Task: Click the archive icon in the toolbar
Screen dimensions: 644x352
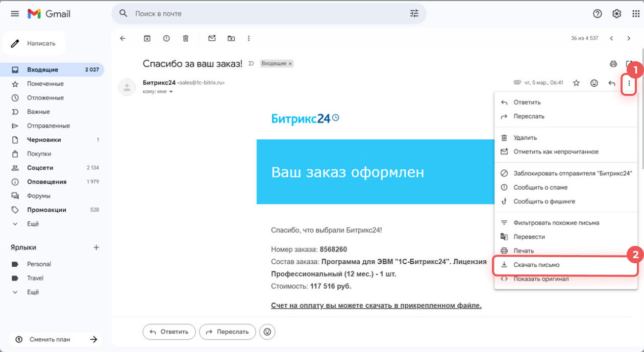Action: click(147, 38)
